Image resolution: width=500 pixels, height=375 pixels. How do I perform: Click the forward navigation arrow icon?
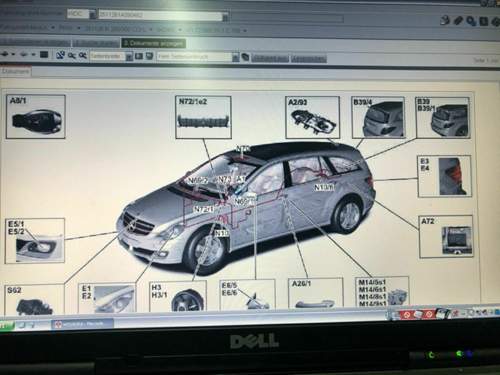point(24,54)
